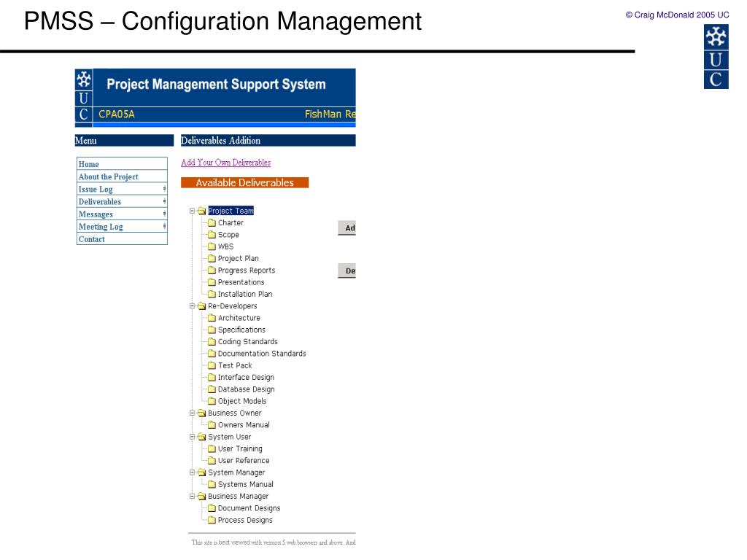The image size is (747, 560).
Task: Click the UC logo on the slide
Action: click(716, 57)
